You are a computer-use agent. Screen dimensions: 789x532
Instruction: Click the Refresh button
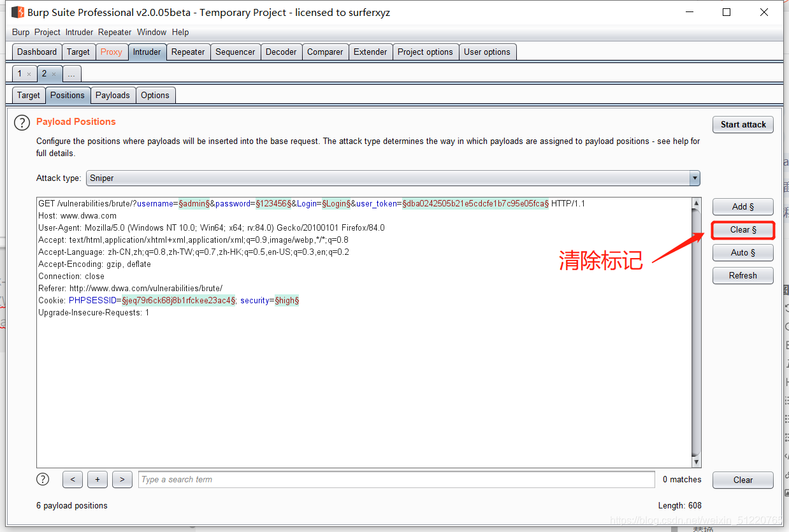click(x=743, y=275)
